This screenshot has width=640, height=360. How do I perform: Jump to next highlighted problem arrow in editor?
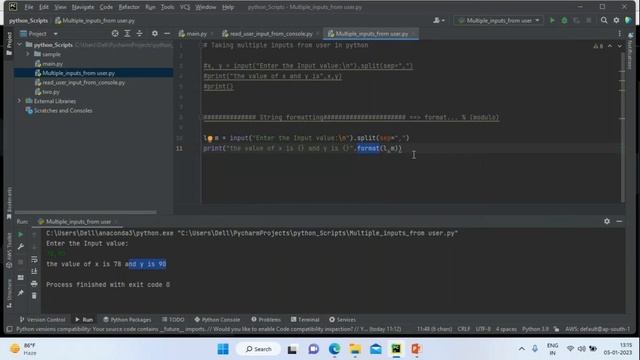(620, 46)
